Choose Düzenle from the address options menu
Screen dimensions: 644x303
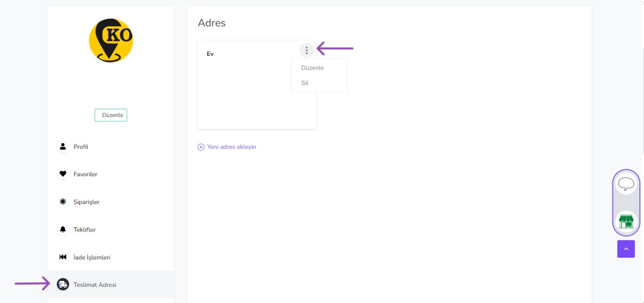[312, 67]
